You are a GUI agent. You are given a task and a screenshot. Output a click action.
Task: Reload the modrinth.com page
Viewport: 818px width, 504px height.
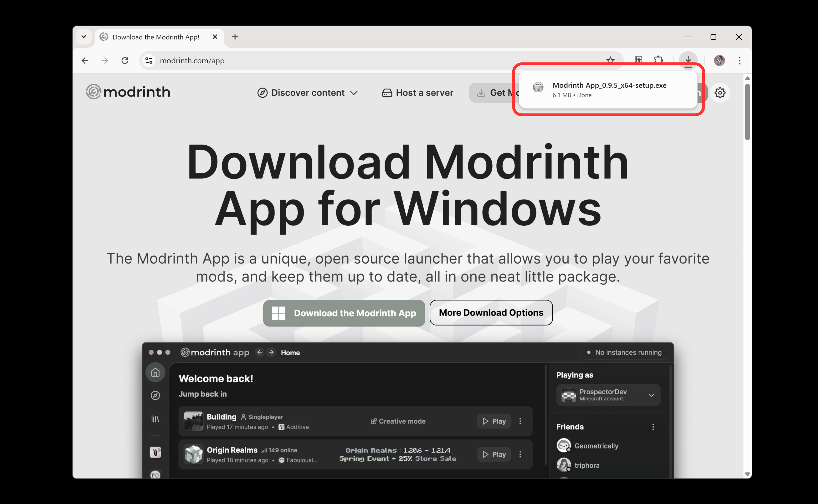(x=125, y=60)
